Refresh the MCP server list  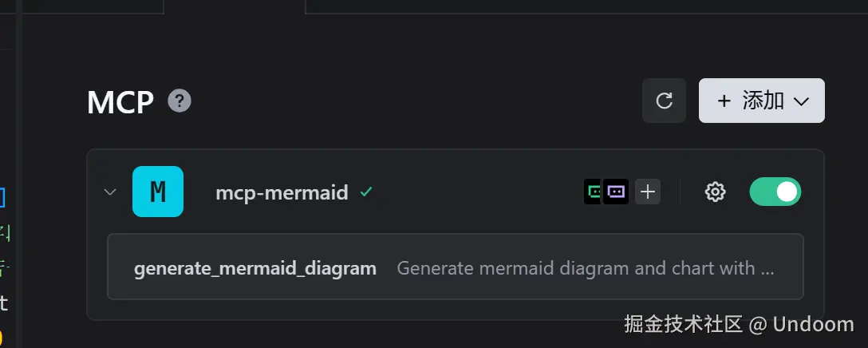click(664, 101)
